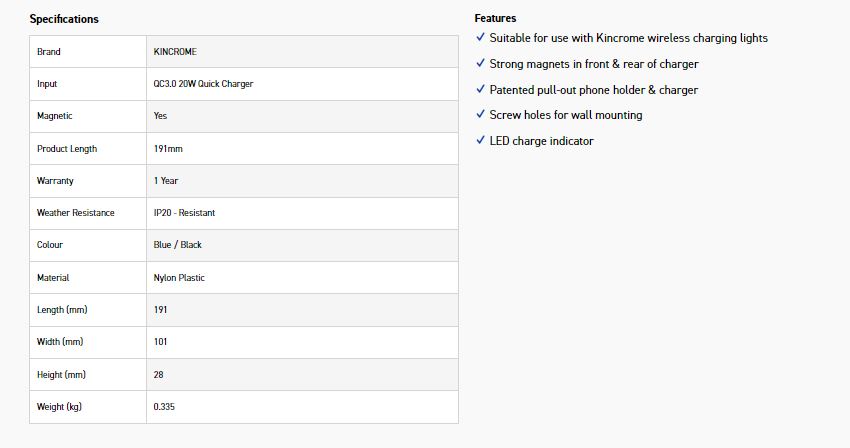Screen dimensions: 850x448
Task: Click the QC3.0 20W Quick Charger value
Action: pos(203,84)
